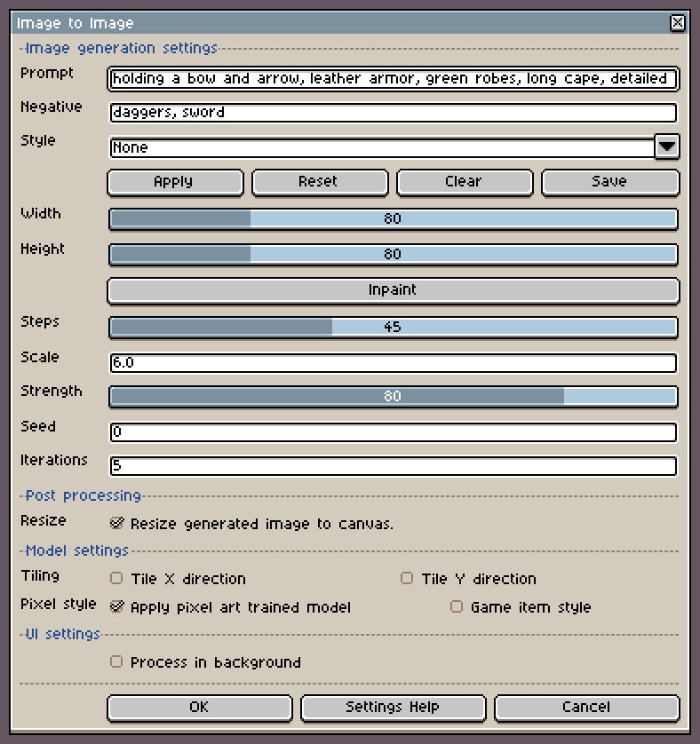Close the Image to Image dialog
This screenshot has width=700, height=744.
click(x=677, y=23)
